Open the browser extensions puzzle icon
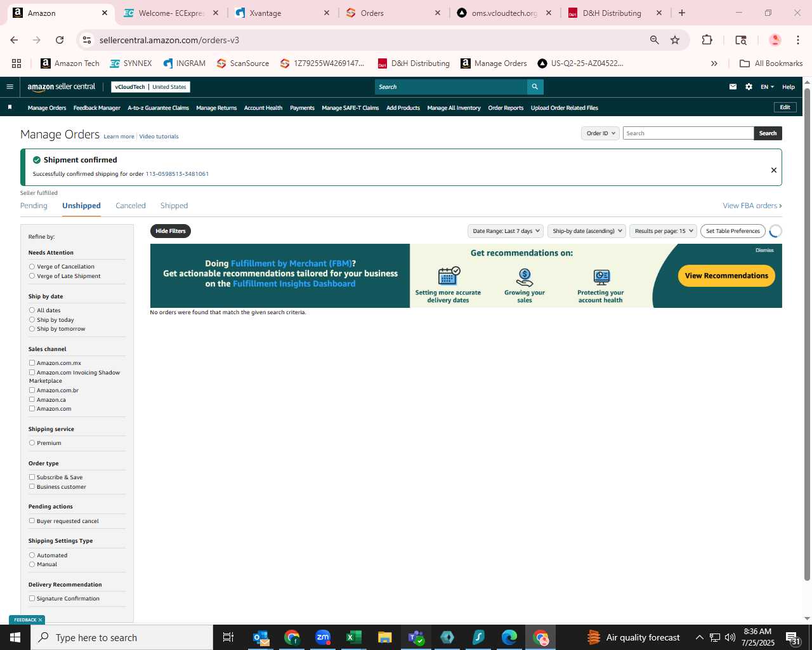Image resolution: width=812 pixels, height=650 pixels. click(707, 40)
